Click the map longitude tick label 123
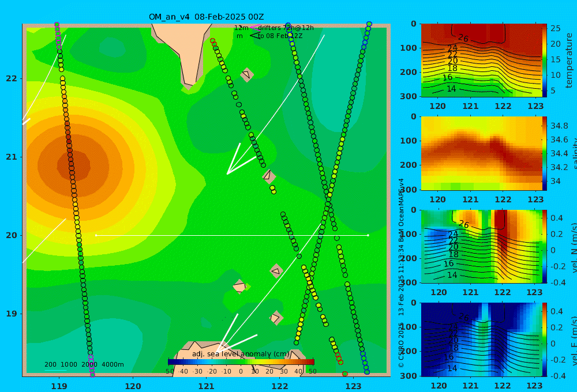The image size is (577, 392). [x=354, y=386]
